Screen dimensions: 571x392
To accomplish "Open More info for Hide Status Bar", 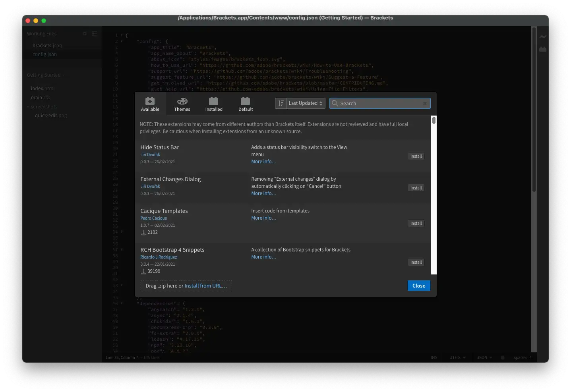I will click(264, 162).
